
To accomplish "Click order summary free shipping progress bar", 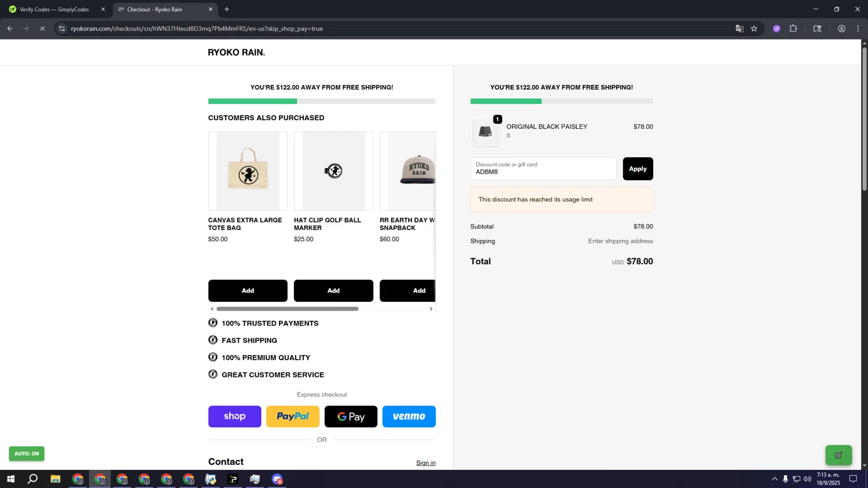I will [561, 101].
